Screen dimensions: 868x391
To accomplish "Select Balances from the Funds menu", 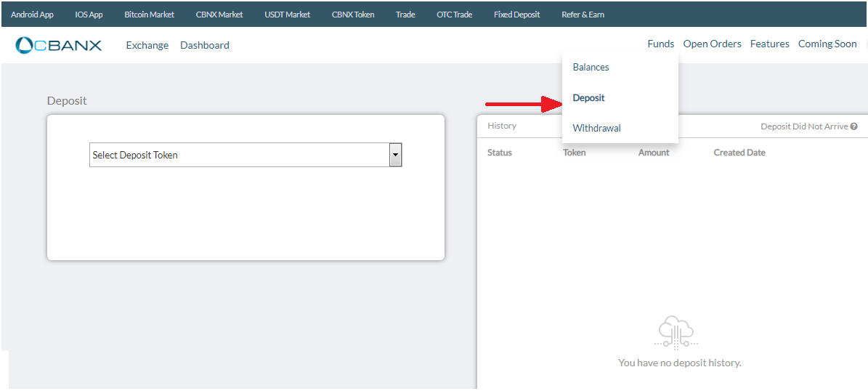I will coord(591,67).
